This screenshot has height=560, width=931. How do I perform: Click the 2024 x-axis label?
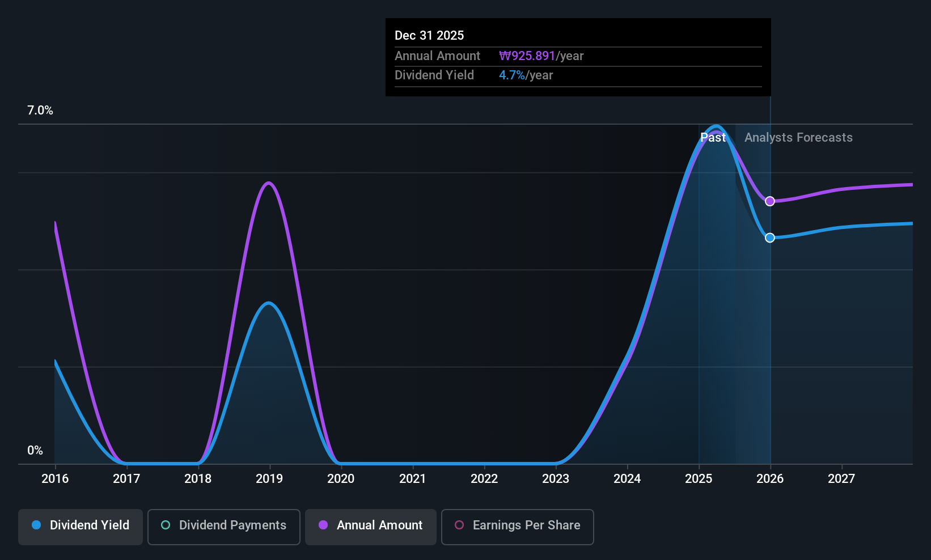coord(627,478)
